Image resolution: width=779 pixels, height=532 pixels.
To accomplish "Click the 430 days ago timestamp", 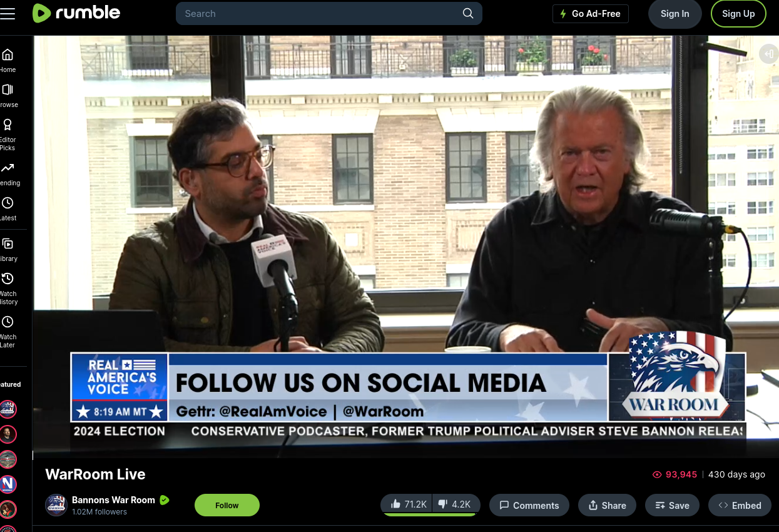I will [736, 474].
